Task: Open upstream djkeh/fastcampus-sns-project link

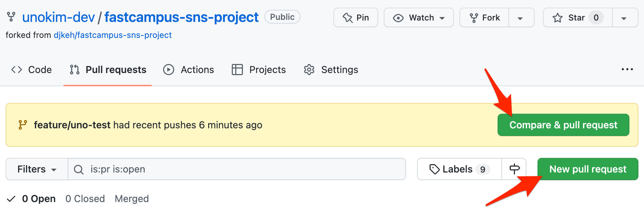Action: (x=112, y=35)
